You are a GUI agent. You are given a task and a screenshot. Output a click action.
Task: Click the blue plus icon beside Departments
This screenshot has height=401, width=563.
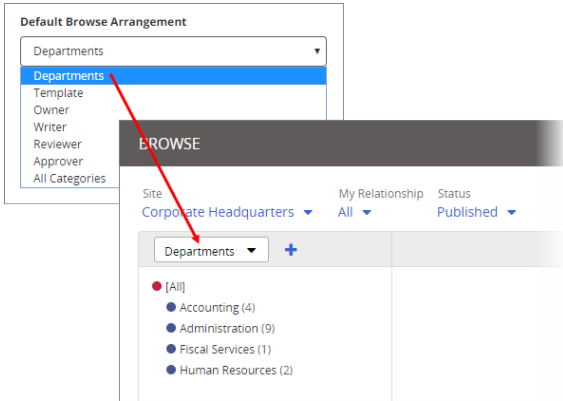pos(291,250)
